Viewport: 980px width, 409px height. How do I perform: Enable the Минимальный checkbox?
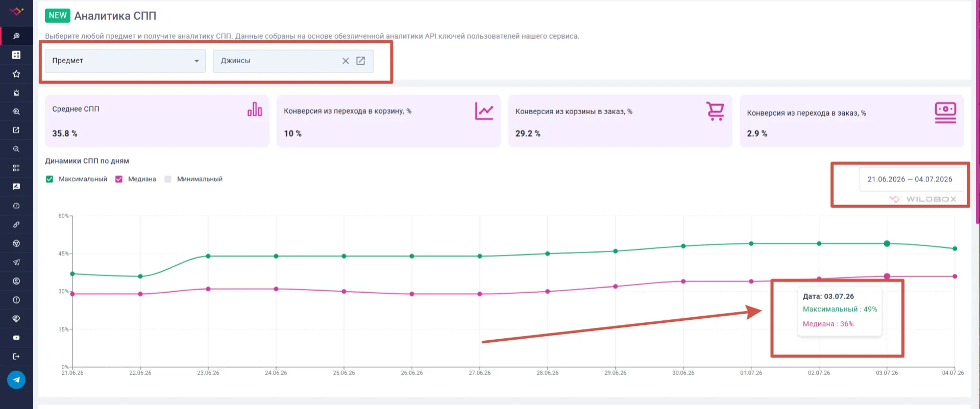168,179
